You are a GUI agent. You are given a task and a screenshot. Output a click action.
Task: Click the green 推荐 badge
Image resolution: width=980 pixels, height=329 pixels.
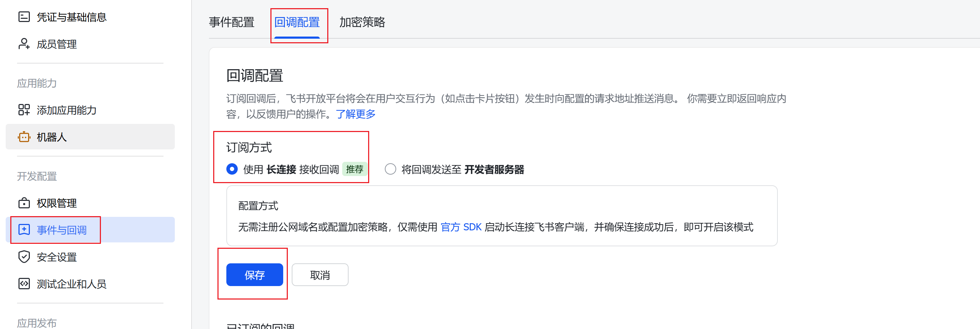coord(355,170)
